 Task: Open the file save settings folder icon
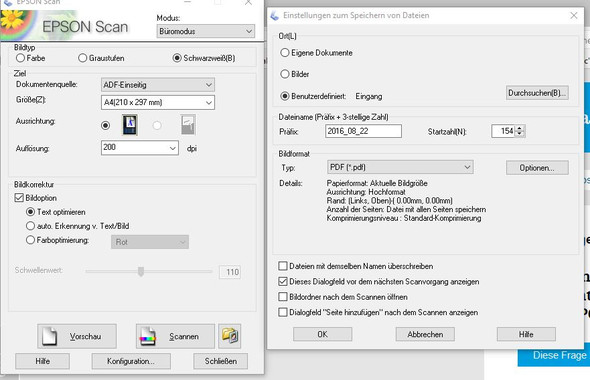click(x=230, y=336)
